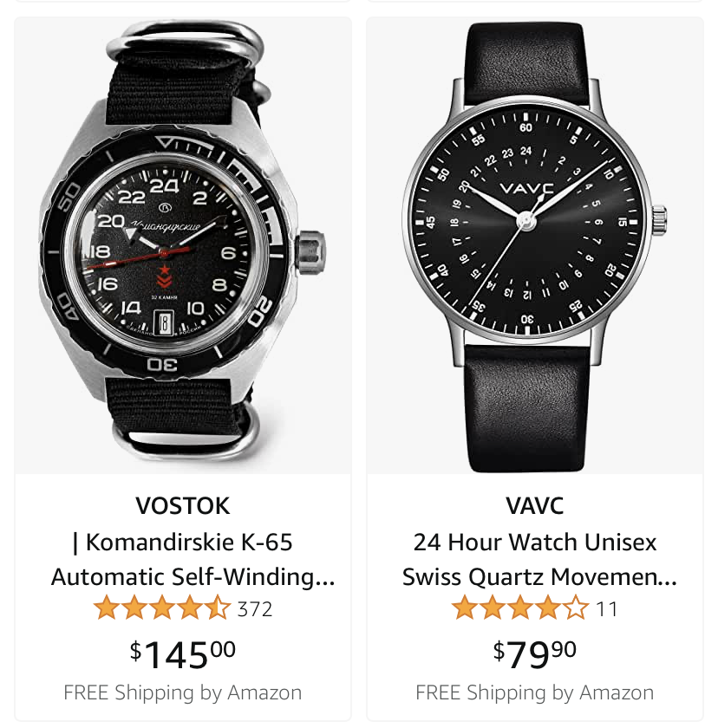Image resolution: width=718 pixels, height=728 pixels.
Task: Open 24 Hour Watch Unisex title
Action: coord(539,560)
